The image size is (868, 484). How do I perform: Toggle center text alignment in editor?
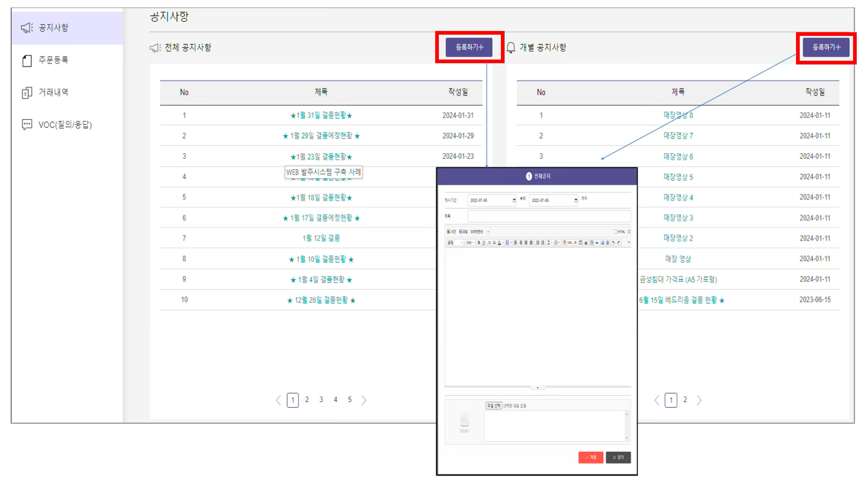pyautogui.click(x=521, y=242)
